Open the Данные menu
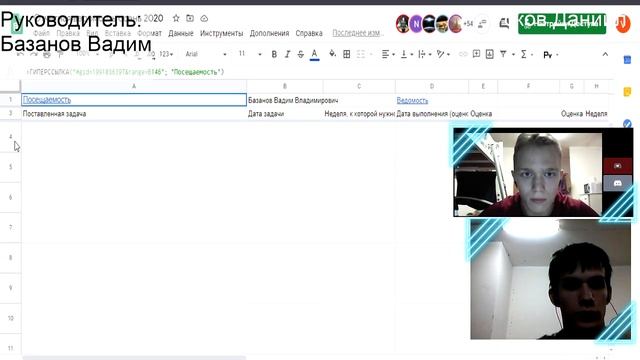The width and height of the screenshot is (640, 360). (x=180, y=33)
